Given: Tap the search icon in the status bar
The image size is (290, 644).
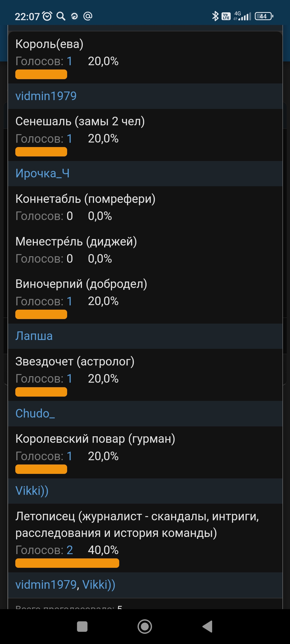Looking at the screenshot, I should pos(60,16).
